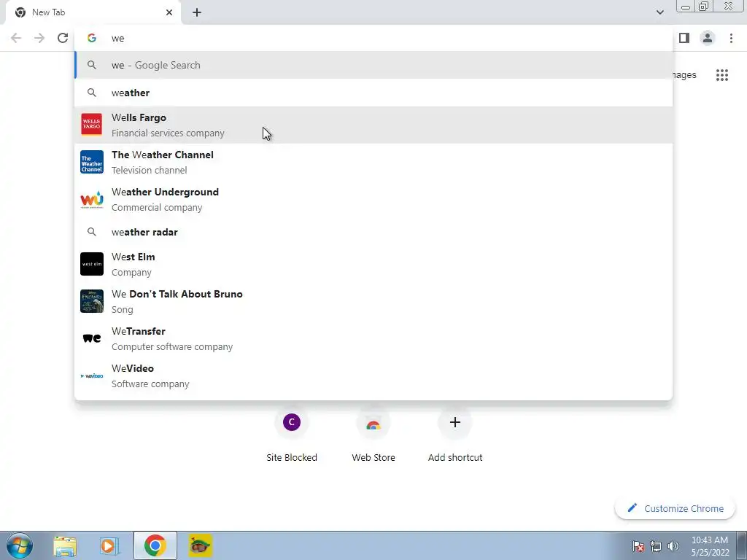Click the West Elm logo thumbnail
Screen dimensions: 747x560
92,264
